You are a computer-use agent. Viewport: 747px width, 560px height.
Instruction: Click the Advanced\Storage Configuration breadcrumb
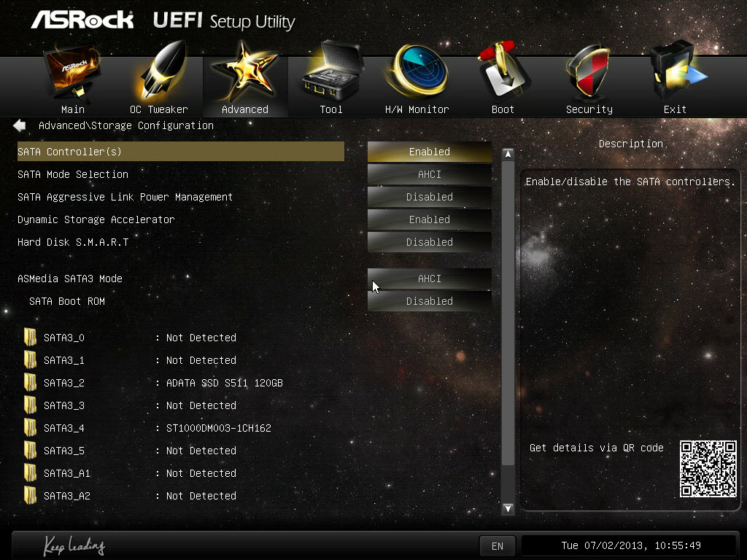click(x=125, y=125)
